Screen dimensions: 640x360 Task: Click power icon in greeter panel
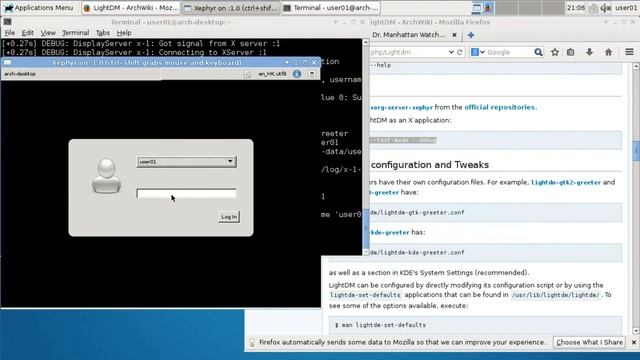(x=312, y=74)
